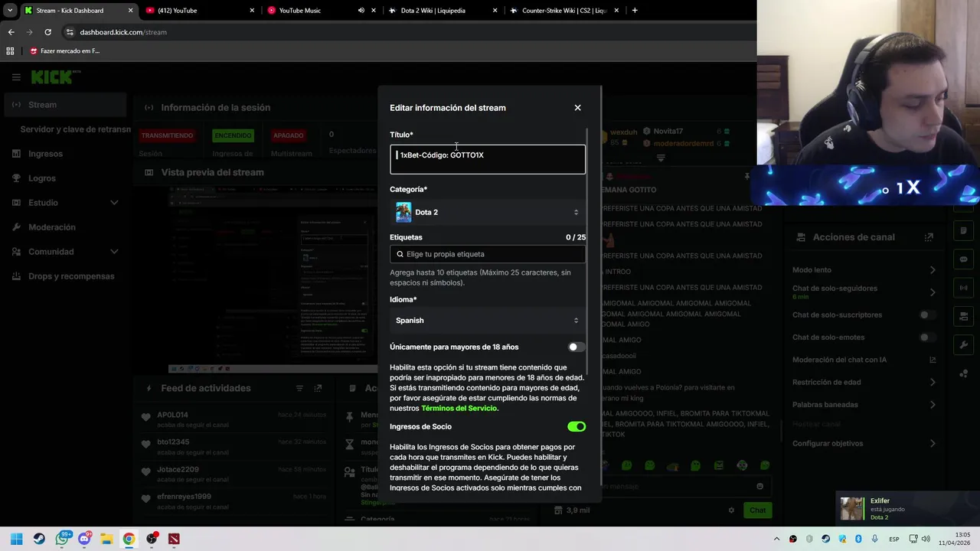Open Steam from the taskbar
Image resolution: width=980 pixels, height=551 pixels.
click(39, 539)
